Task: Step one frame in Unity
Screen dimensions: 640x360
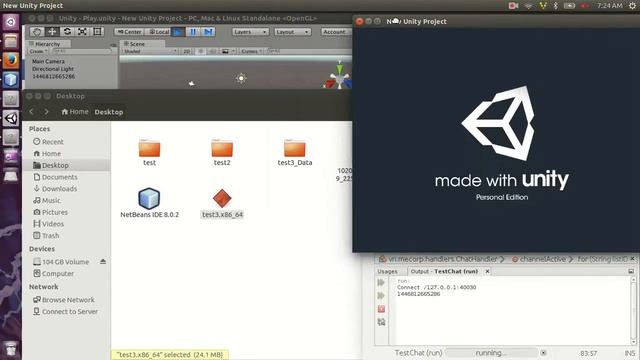Action: 208,32
